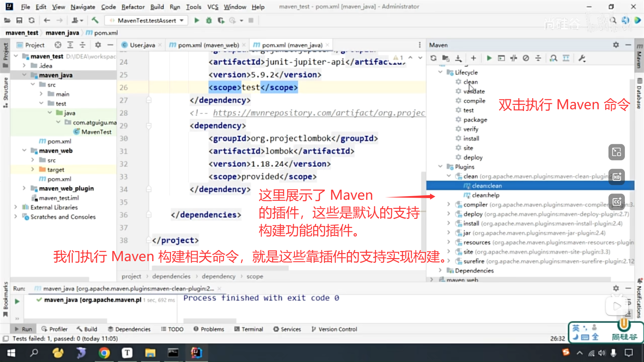This screenshot has width=644, height=362.
Task: Click the Build Project hammer icon
Action: [95, 20]
